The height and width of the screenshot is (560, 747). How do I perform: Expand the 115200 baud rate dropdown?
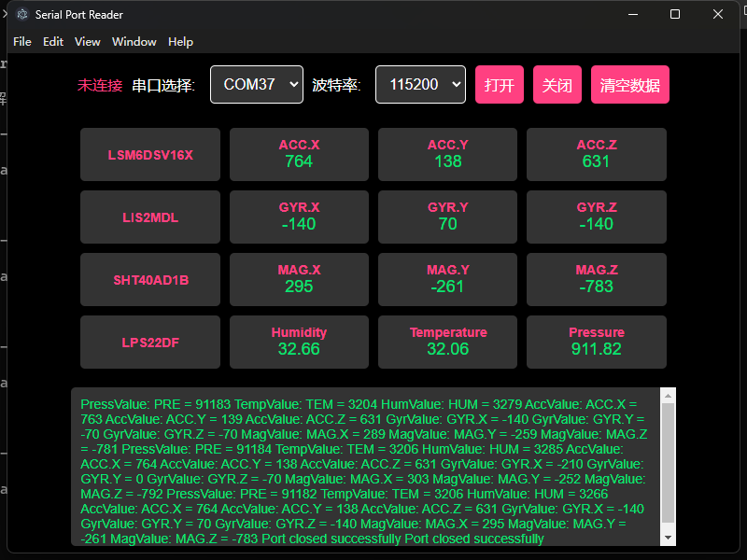[421, 84]
